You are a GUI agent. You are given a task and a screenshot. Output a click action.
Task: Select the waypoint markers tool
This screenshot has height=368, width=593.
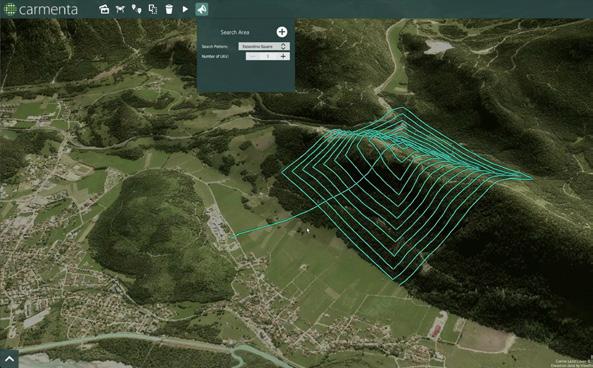tap(137, 9)
